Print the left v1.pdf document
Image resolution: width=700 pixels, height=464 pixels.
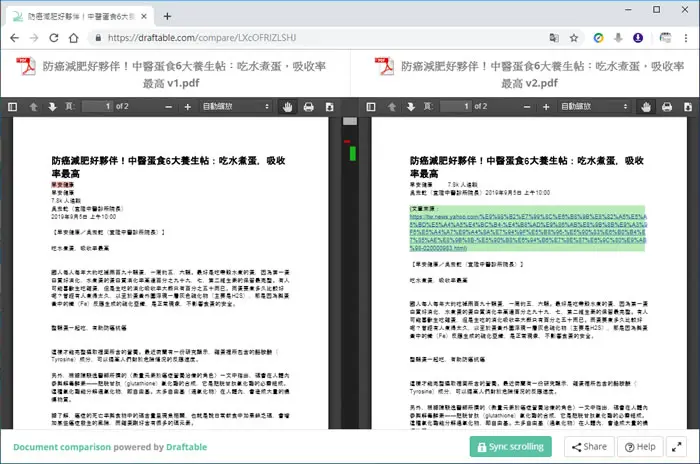coord(308,107)
